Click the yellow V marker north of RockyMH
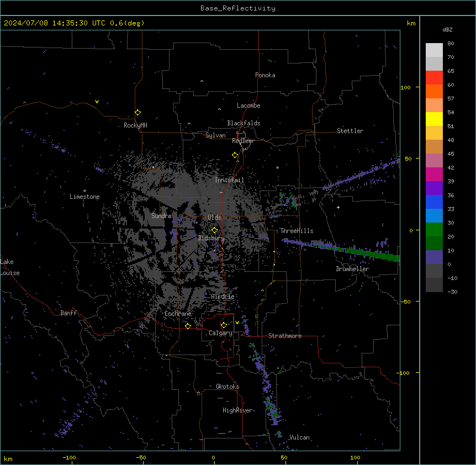 (97, 102)
